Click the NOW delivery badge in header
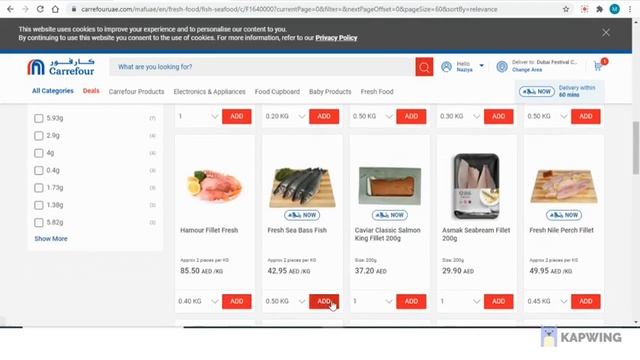 [x=537, y=91]
